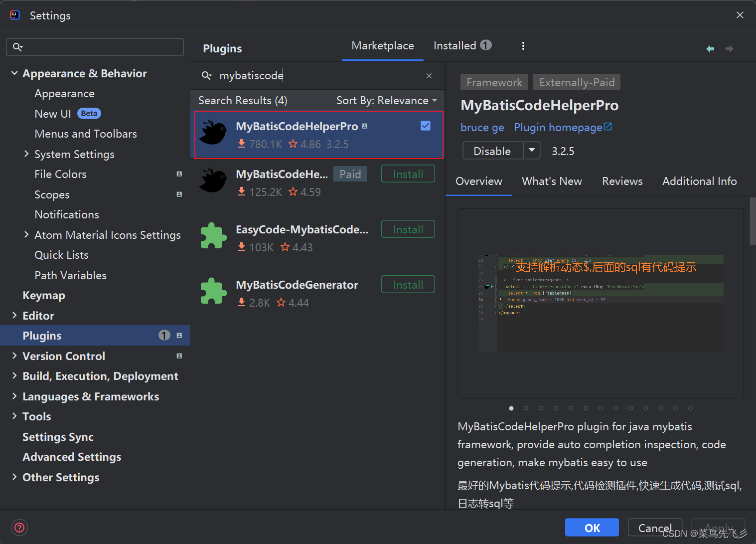
Task: Click the external link icon beside Plugin homepage
Action: click(608, 127)
